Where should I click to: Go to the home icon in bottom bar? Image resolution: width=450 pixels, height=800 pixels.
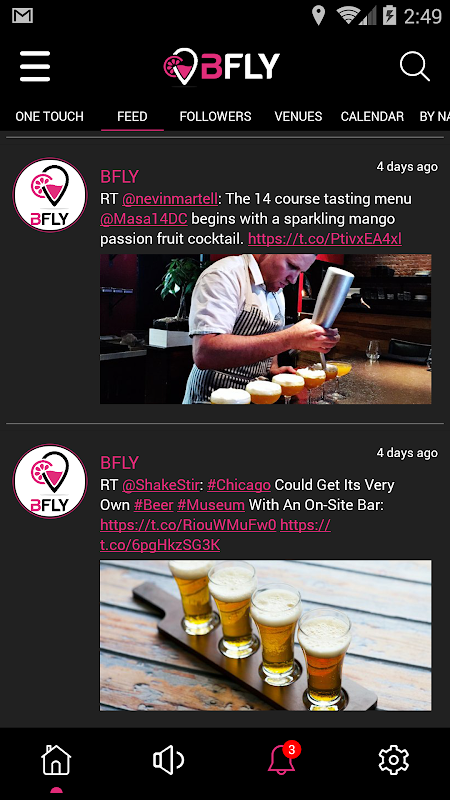tap(56, 760)
